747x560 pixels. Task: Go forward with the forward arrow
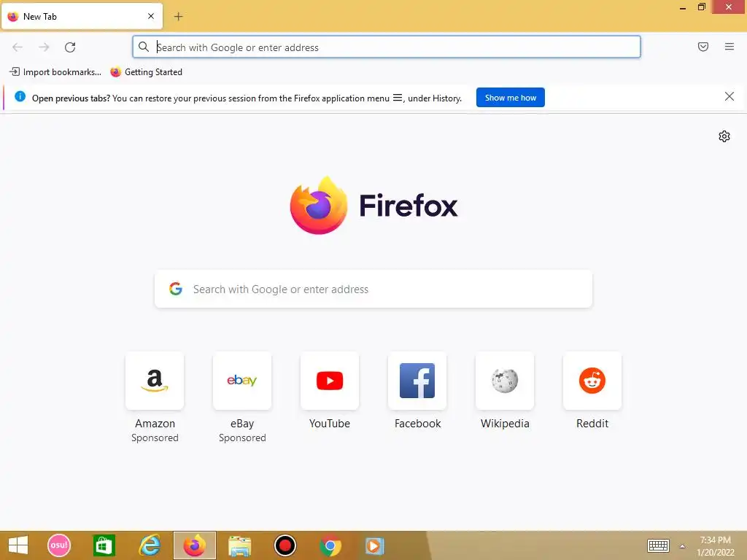[44, 47]
